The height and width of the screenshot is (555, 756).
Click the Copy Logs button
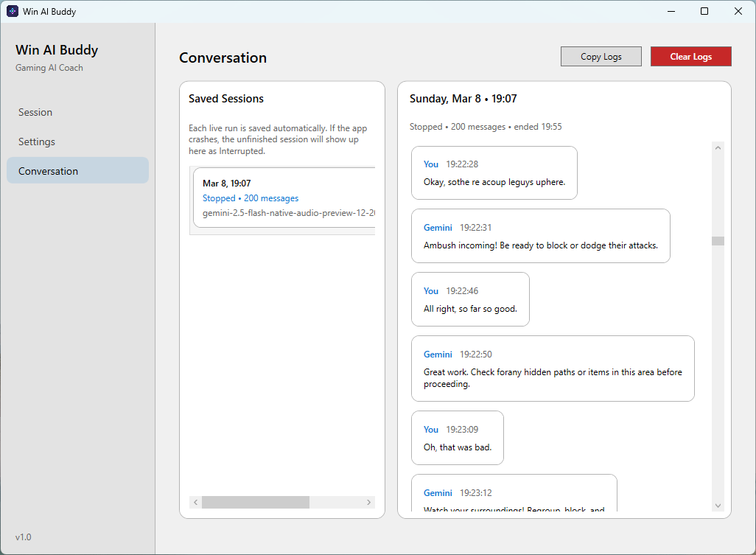pyautogui.click(x=601, y=57)
